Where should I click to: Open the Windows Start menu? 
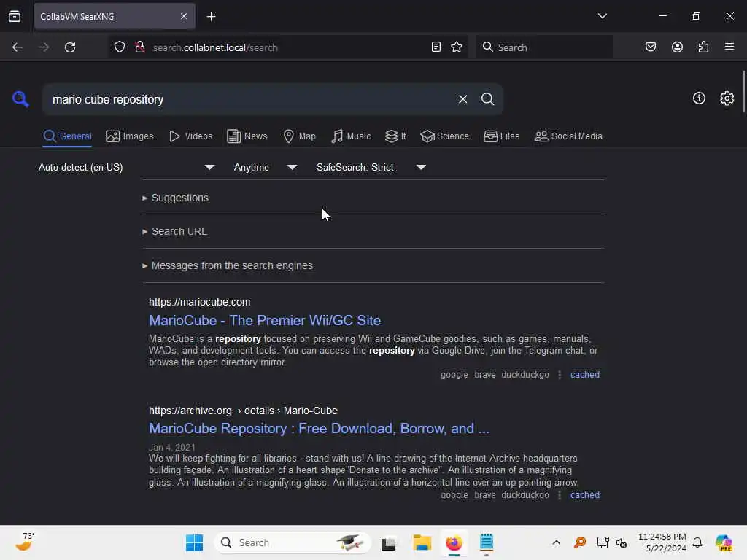click(194, 542)
